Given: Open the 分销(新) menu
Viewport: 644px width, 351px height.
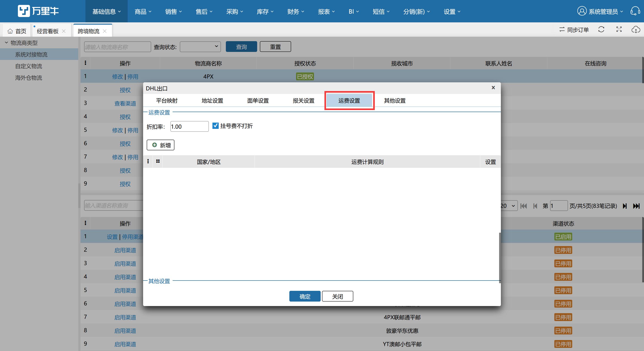Looking at the screenshot, I should pos(417,11).
